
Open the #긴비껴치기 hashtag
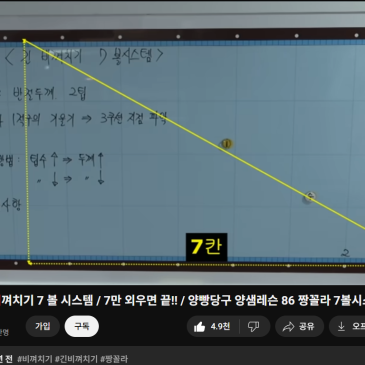tap(76, 359)
